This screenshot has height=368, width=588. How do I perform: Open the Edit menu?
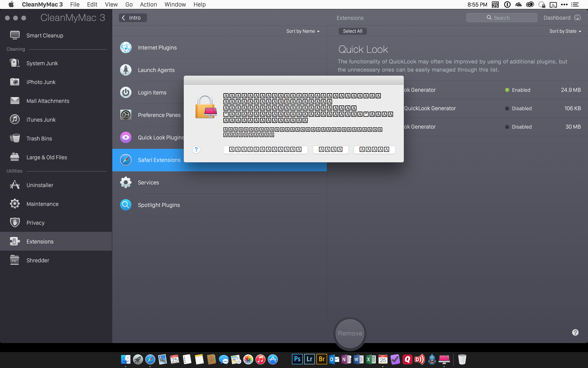(x=92, y=4)
